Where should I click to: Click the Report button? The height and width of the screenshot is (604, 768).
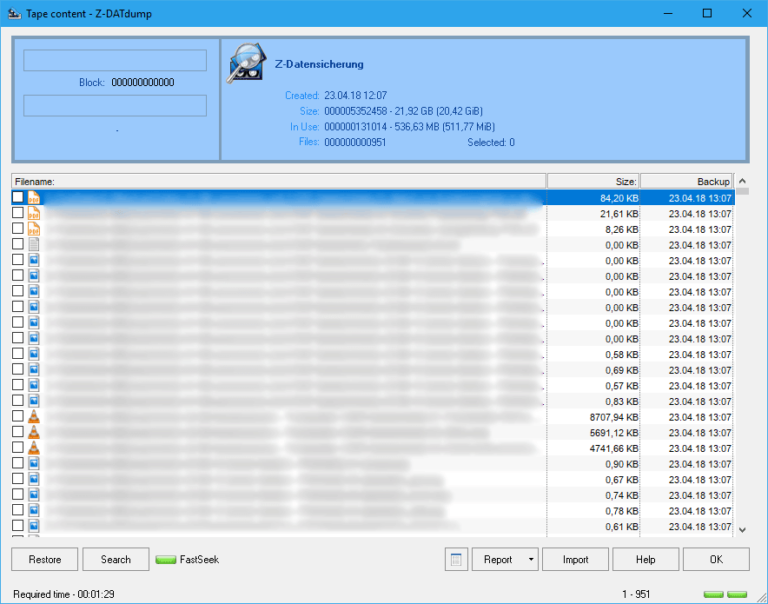pos(498,559)
